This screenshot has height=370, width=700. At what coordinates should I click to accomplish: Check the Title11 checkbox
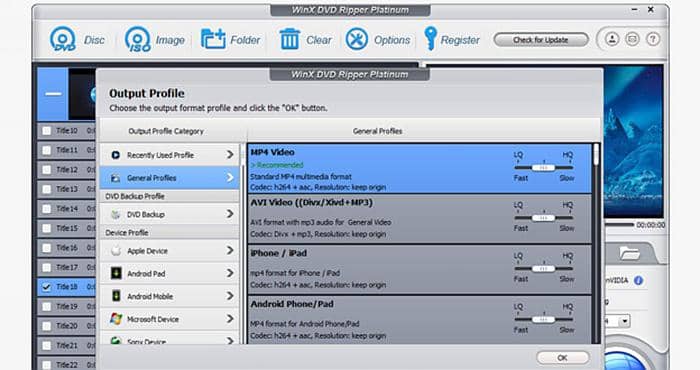[x=46, y=150]
